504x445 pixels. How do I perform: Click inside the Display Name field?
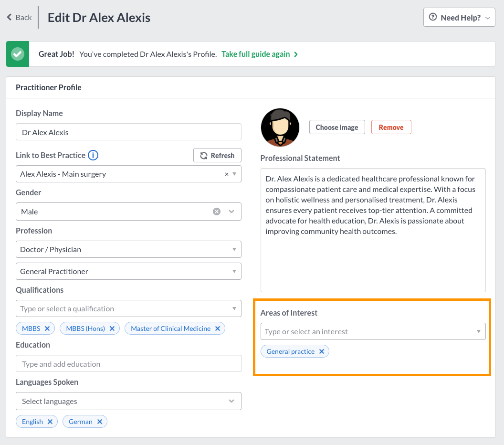(128, 132)
